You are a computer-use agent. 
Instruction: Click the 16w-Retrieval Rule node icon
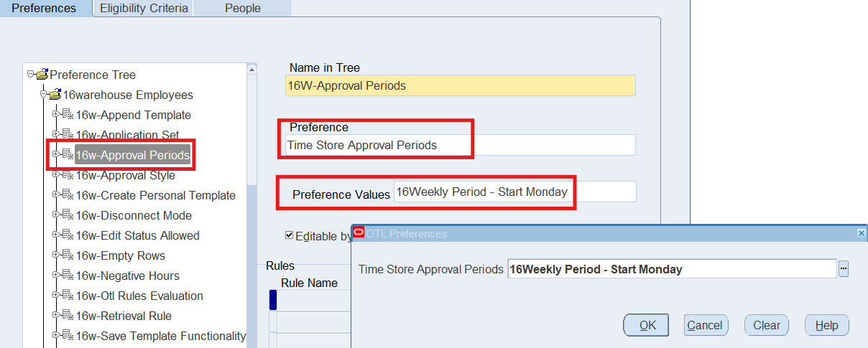pos(68,316)
